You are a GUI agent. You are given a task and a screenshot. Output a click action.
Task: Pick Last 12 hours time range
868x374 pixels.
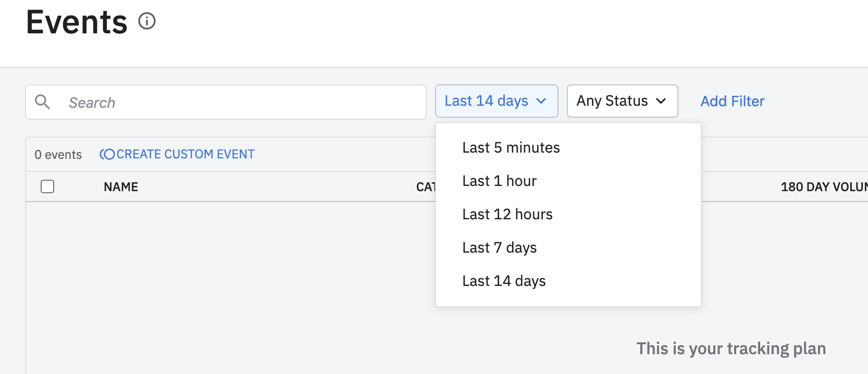(x=507, y=215)
